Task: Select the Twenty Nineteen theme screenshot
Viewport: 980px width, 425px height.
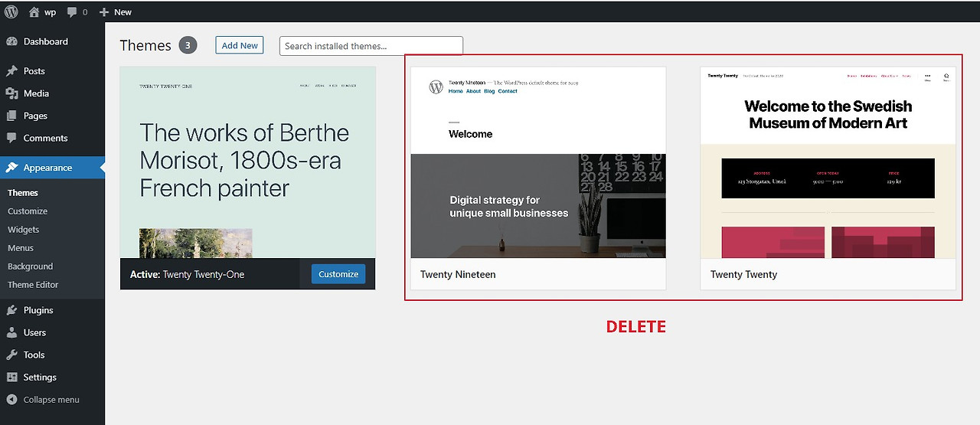Action: [538, 162]
